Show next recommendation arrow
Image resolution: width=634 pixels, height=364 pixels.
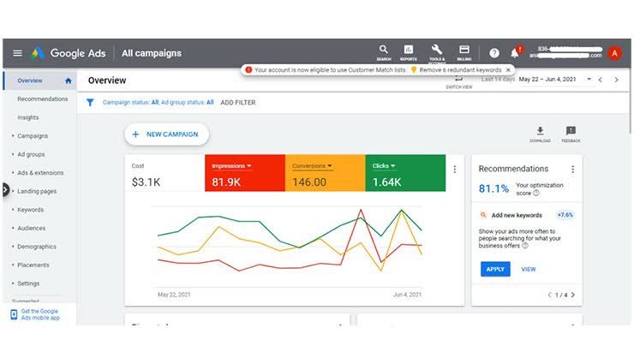click(x=573, y=295)
